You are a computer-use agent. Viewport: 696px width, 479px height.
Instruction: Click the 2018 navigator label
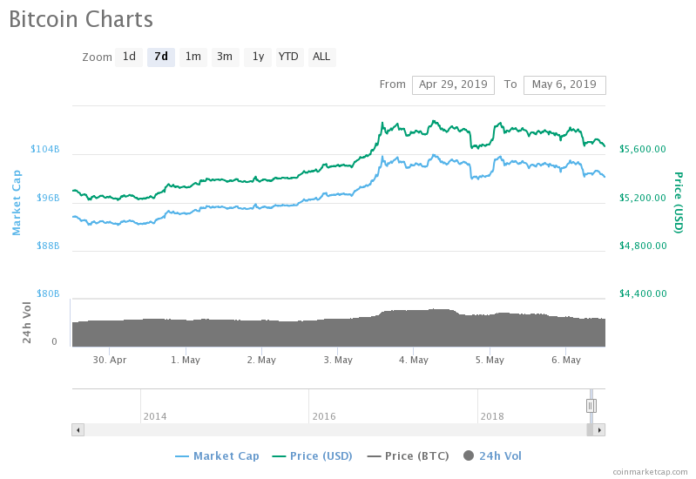(x=492, y=416)
